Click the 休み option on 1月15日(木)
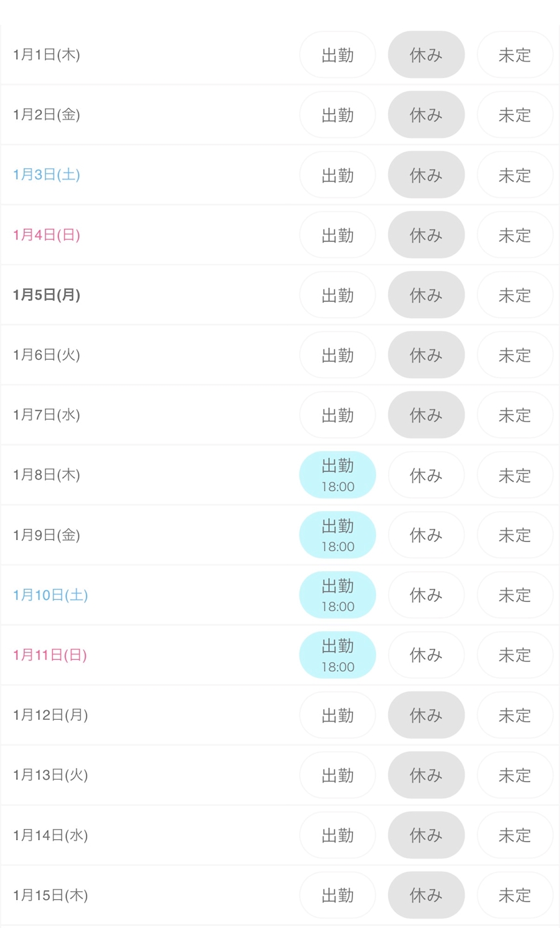The height and width of the screenshot is (928, 560). pyautogui.click(x=426, y=895)
